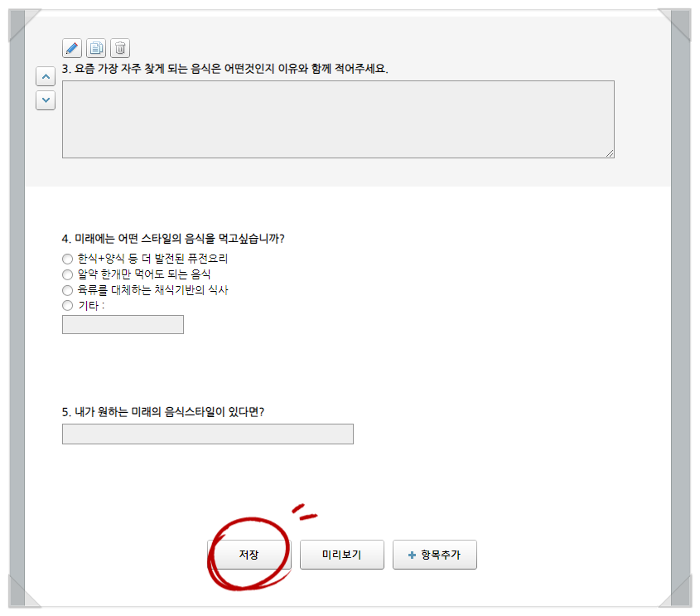Viewport: 700px width, 616px height.
Task: Select the 한식+양식 fusion cuisine radio option
Action: pyautogui.click(x=67, y=259)
